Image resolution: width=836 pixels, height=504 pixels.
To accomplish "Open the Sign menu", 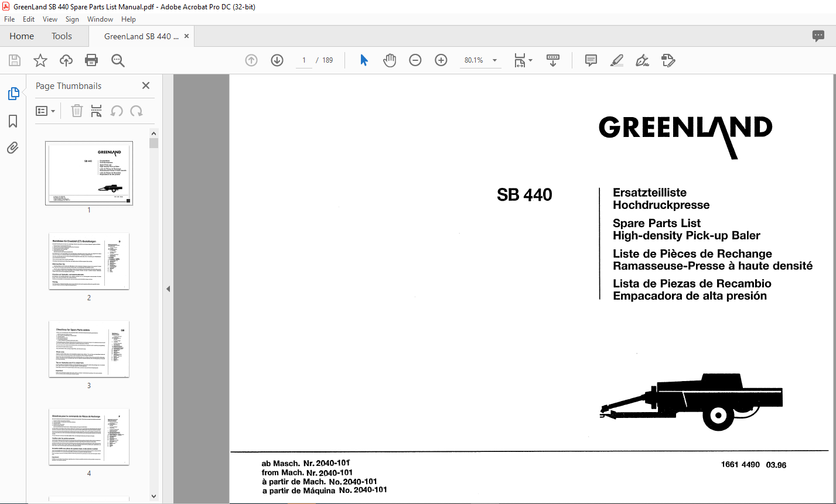I will [72, 19].
